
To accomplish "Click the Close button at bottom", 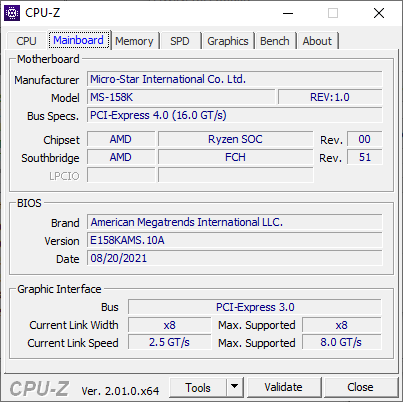I will [x=361, y=387].
